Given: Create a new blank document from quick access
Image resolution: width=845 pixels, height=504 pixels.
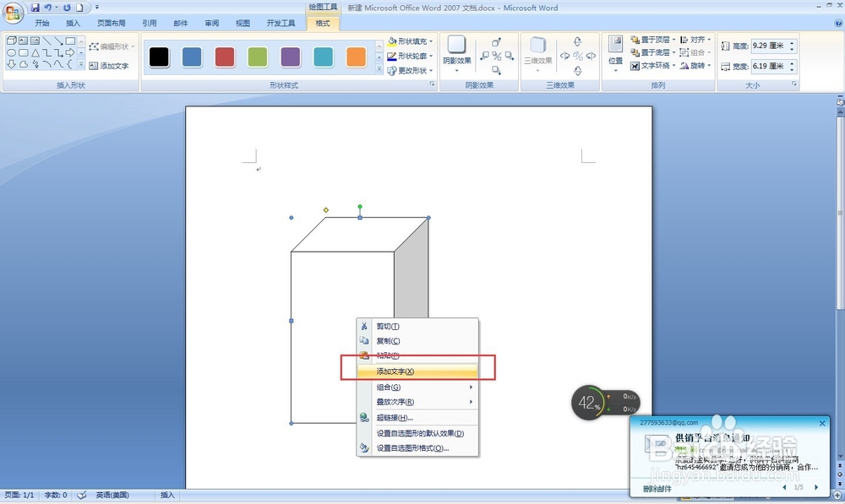Looking at the screenshot, I should point(79,8).
